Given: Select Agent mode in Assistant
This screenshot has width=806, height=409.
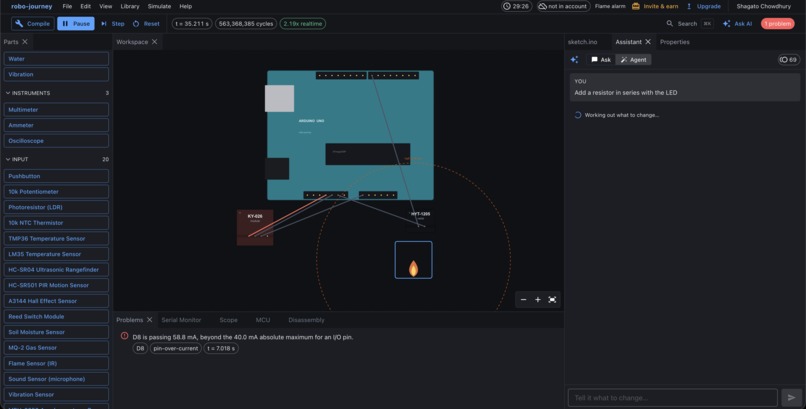Looking at the screenshot, I should [633, 60].
